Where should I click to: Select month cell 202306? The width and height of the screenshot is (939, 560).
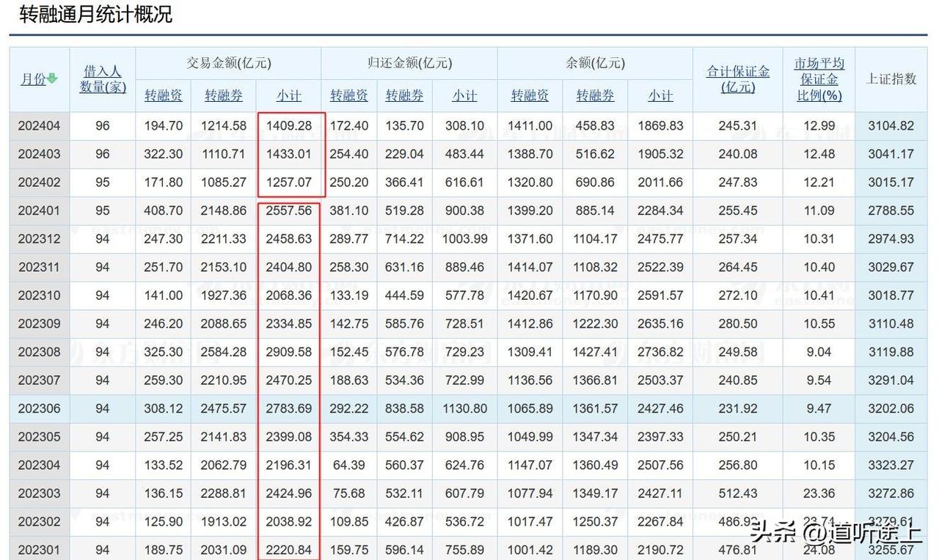pos(40,408)
